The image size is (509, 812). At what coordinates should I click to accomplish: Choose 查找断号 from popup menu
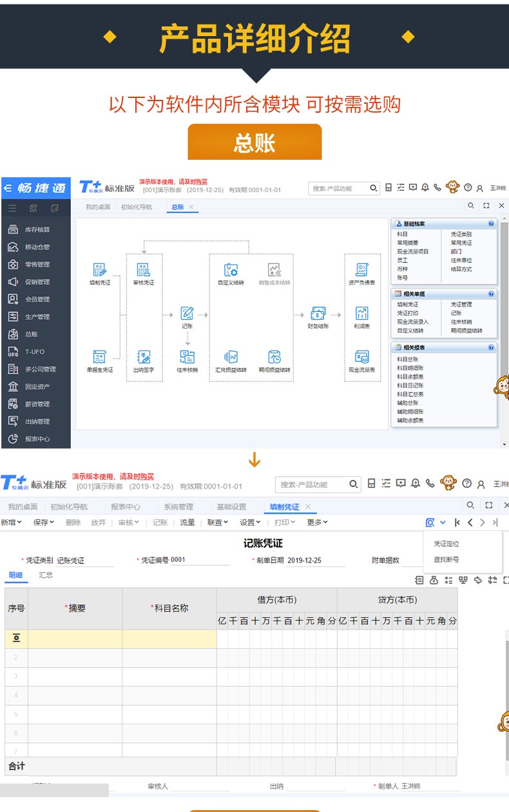[x=447, y=560]
